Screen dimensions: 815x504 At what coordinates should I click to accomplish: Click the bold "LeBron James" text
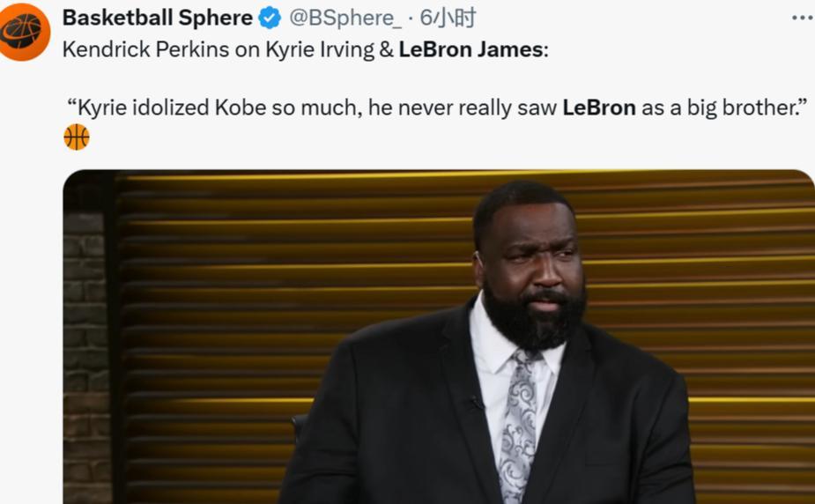470,49
